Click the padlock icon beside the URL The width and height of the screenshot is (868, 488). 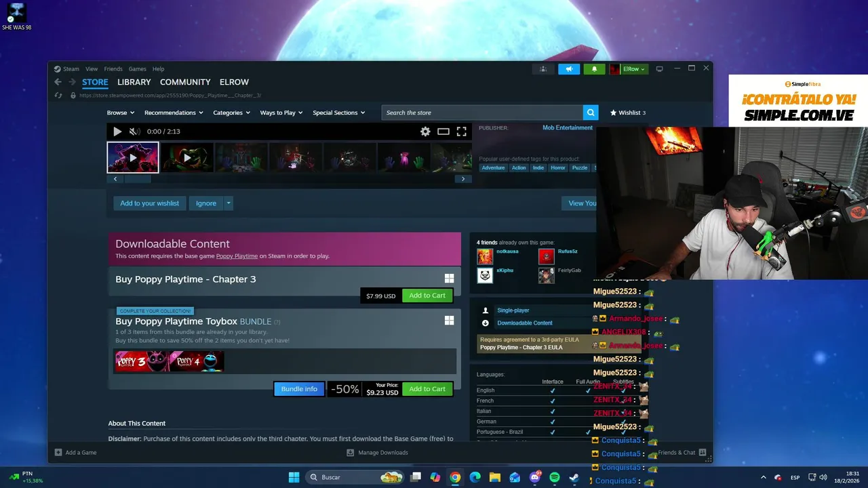73,96
